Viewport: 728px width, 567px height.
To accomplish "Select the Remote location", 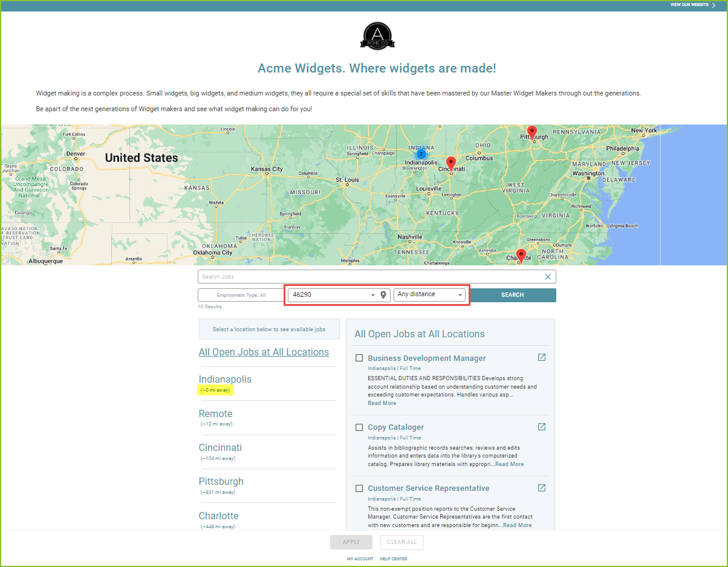I will [215, 413].
